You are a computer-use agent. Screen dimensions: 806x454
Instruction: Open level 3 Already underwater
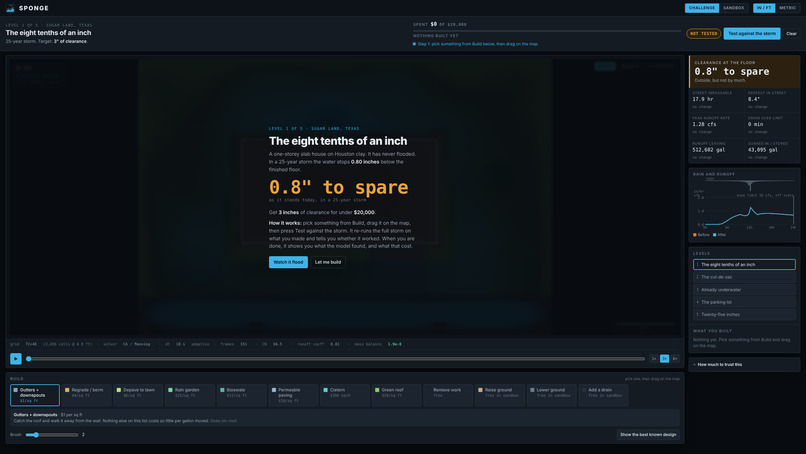point(744,289)
